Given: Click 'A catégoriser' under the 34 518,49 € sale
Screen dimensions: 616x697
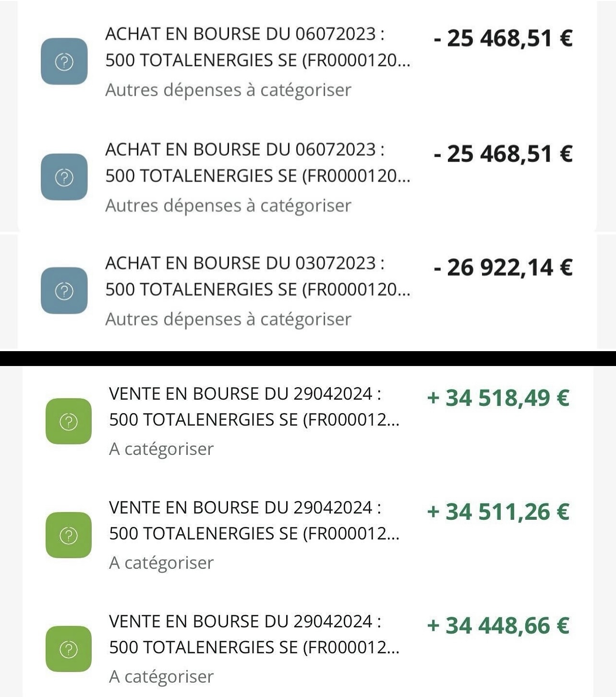Looking at the screenshot, I should pyautogui.click(x=161, y=449).
